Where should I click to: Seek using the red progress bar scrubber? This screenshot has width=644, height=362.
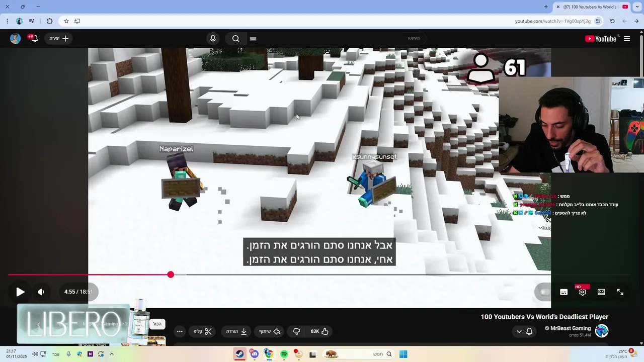coord(171,275)
